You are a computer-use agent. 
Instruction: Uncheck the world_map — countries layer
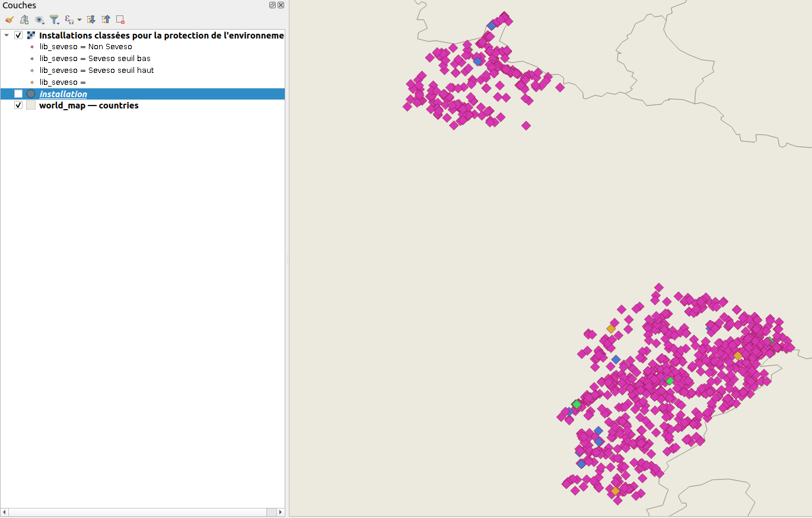click(x=18, y=105)
